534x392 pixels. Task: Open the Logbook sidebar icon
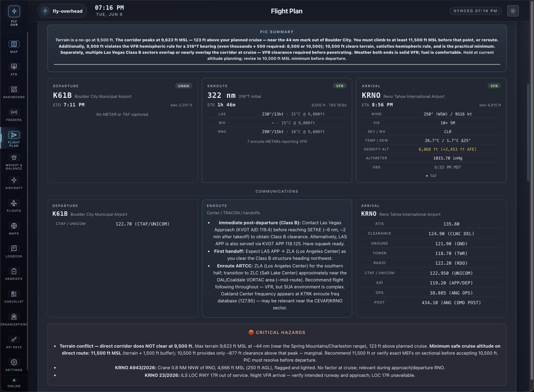14,249
